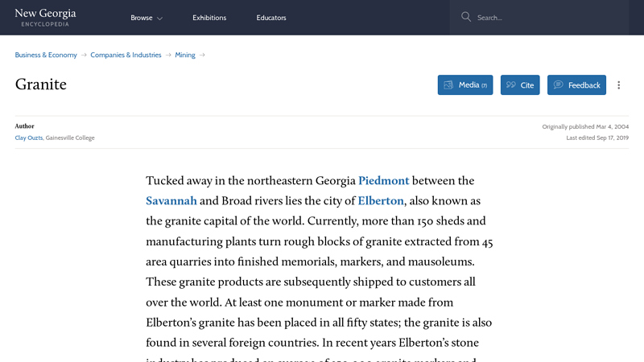
Task: Go to the Exhibitions page
Action: tap(209, 18)
